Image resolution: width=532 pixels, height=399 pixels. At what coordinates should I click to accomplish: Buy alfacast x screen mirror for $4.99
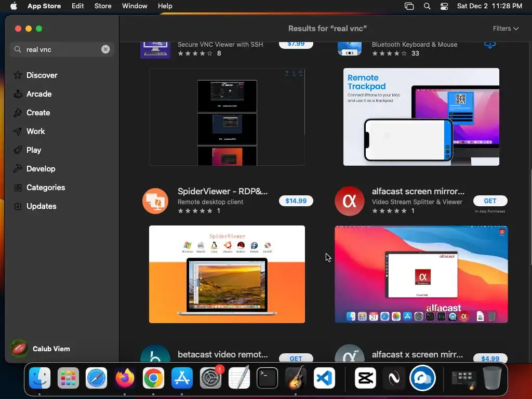click(490, 358)
